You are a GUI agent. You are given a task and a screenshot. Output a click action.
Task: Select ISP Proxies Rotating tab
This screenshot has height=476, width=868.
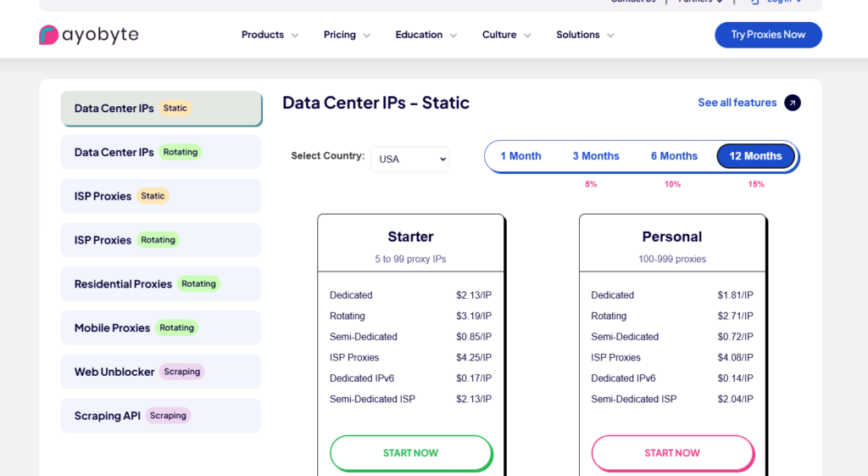[x=160, y=240]
